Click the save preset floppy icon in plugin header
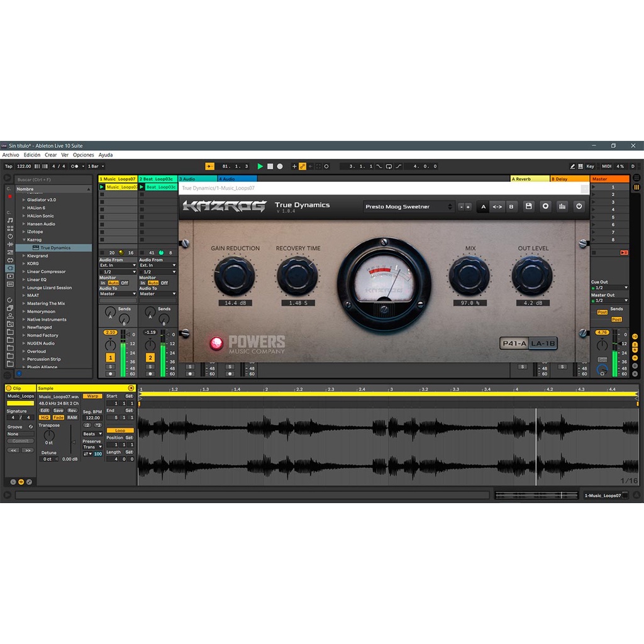This screenshot has height=644, width=644. 529,206
